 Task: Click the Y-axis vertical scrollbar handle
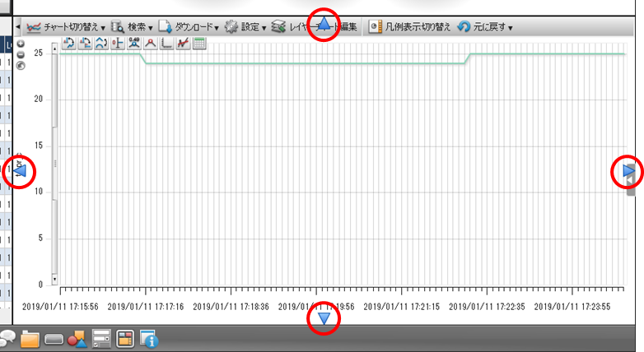click(x=54, y=164)
